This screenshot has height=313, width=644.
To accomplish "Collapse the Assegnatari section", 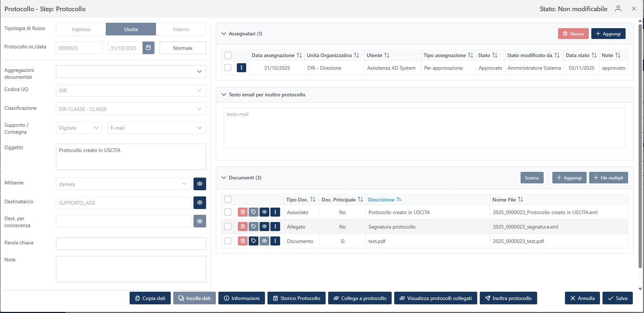I will 224,34.
